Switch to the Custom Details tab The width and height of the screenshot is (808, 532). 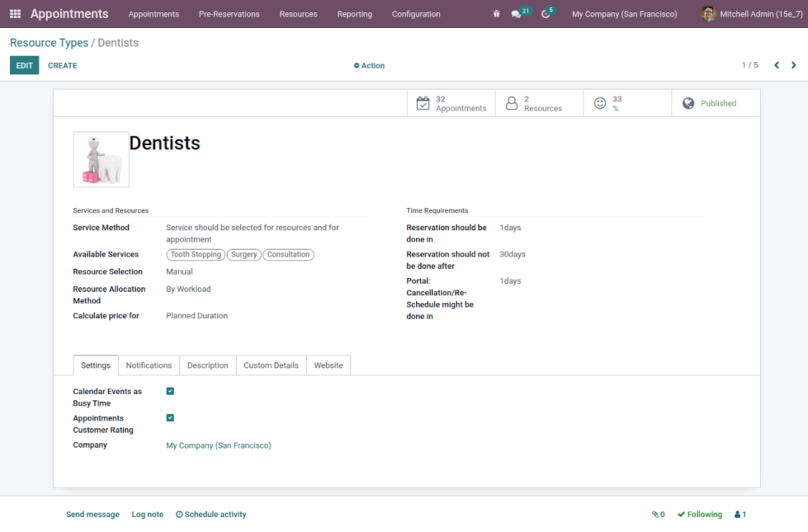tap(271, 365)
